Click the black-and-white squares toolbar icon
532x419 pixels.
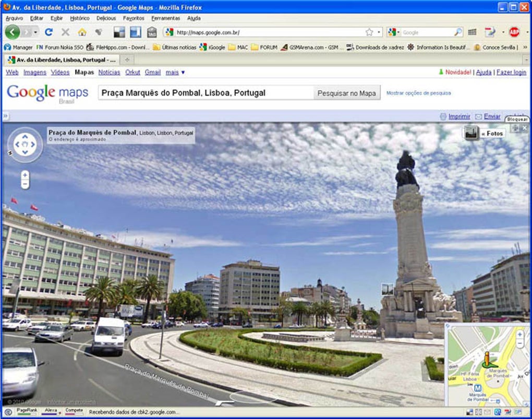(x=119, y=32)
